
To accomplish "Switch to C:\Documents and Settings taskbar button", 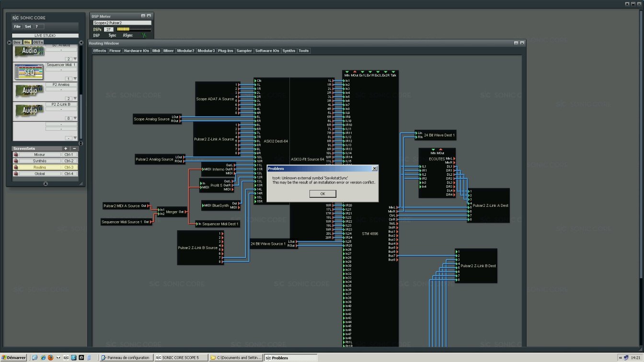I will (236, 358).
